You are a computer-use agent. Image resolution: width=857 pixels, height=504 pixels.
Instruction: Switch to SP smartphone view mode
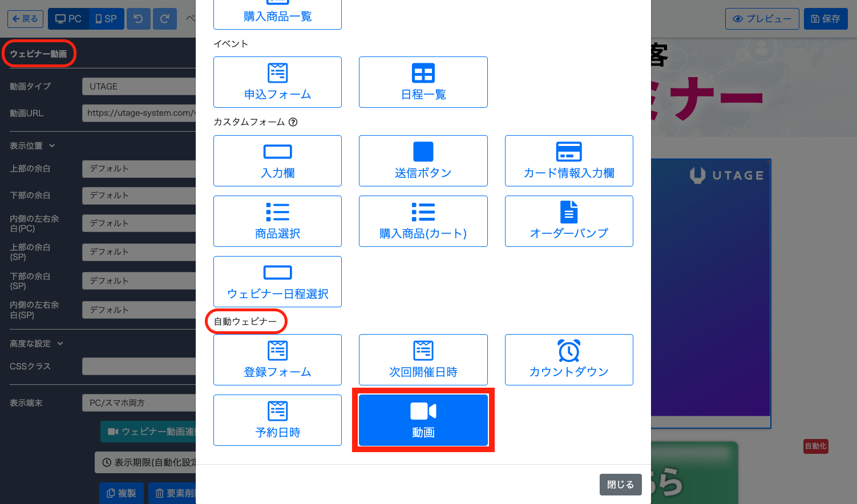click(106, 19)
